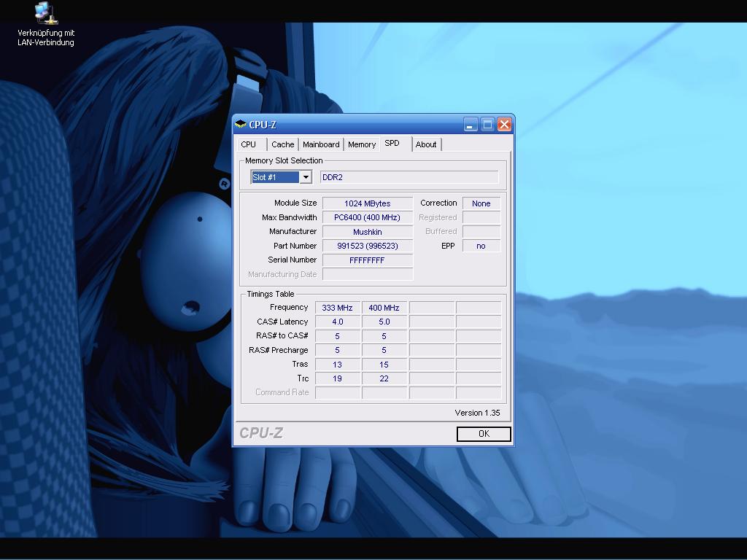Image resolution: width=747 pixels, height=560 pixels.
Task: Close the CPU-Z window
Action: tap(505, 125)
